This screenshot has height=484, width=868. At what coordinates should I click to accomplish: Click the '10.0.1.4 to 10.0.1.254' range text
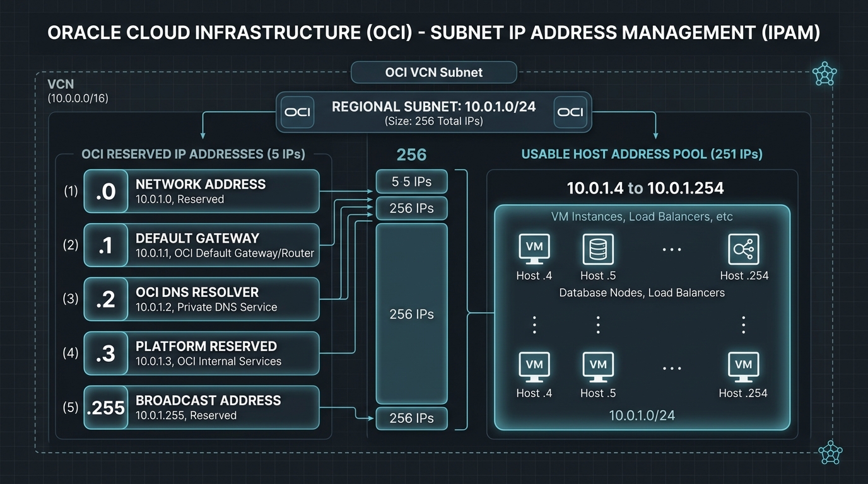645,188
